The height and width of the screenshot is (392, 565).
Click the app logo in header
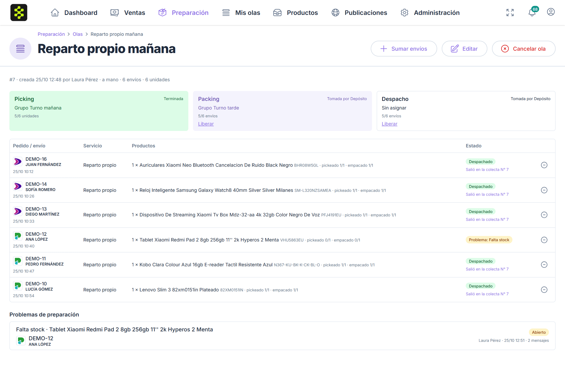[x=19, y=13]
